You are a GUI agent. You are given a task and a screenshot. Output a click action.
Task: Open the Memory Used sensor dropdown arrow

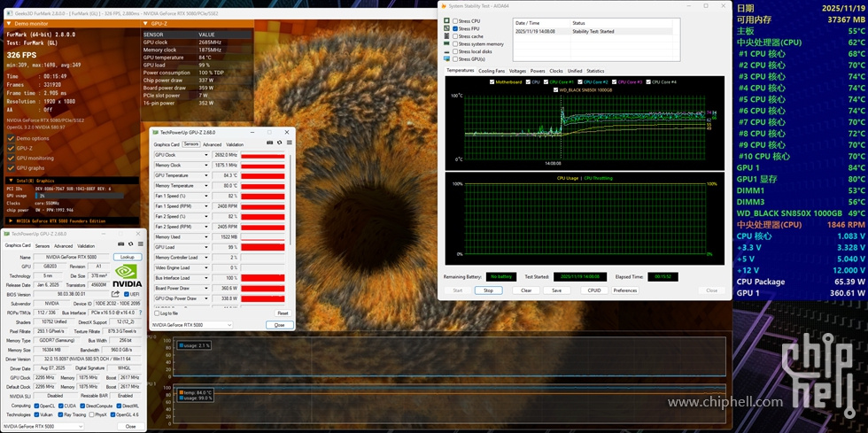[208, 236]
